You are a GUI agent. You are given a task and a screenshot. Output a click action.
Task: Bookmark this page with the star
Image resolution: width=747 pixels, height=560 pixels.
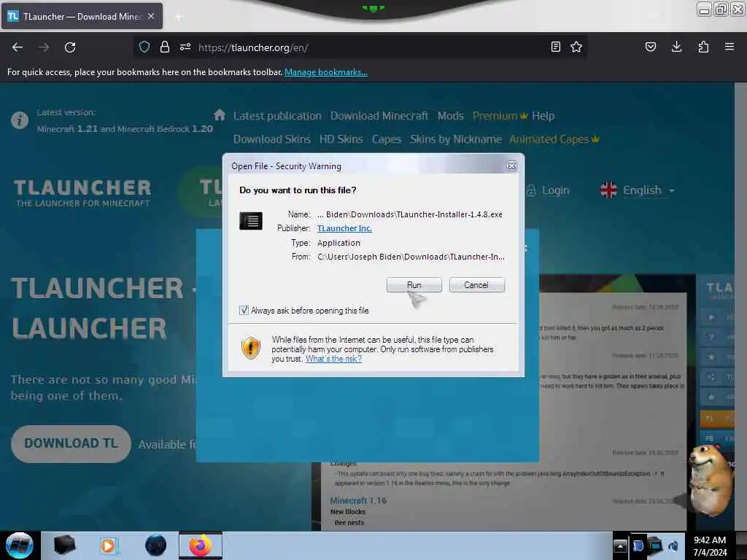pyautogui.click(x=576, y=47)
